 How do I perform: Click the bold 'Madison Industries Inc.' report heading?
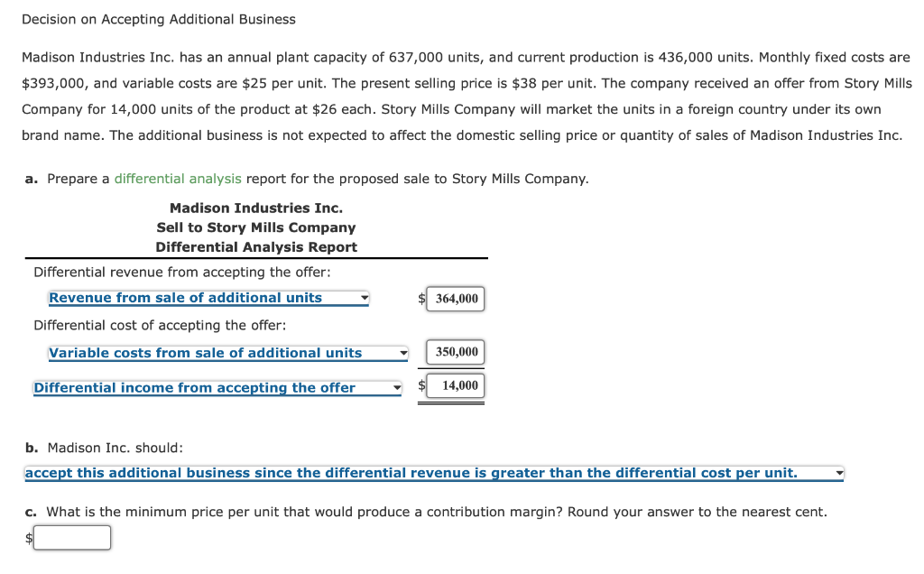255,208
